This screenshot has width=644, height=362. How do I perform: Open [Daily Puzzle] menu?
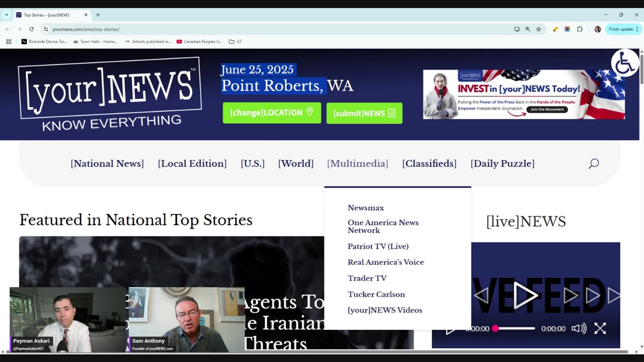503,163
